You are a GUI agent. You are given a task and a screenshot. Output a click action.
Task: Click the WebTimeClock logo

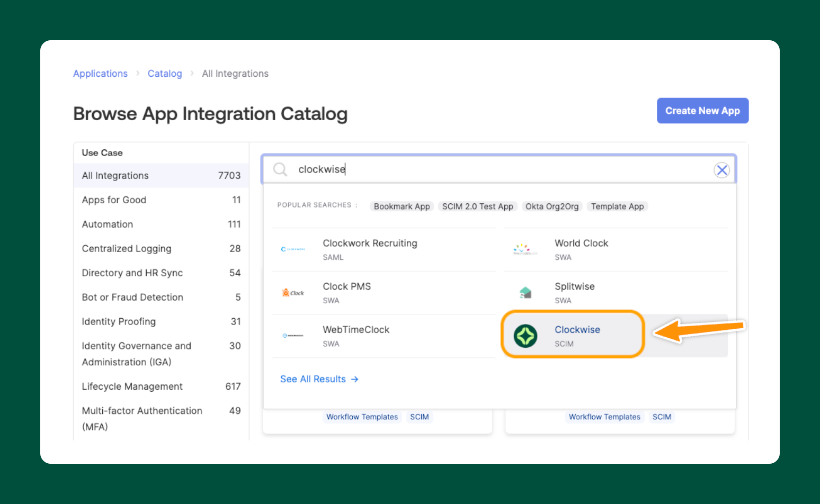coord(292,336)
